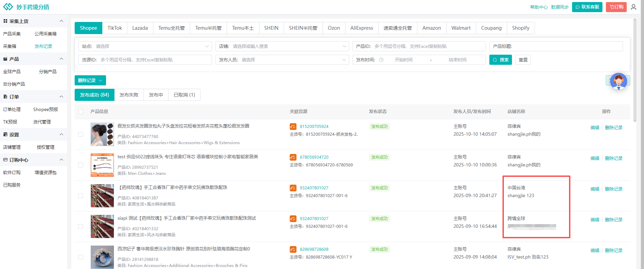Click the 1688 source icon for 815200705924

tap(293, 127)
